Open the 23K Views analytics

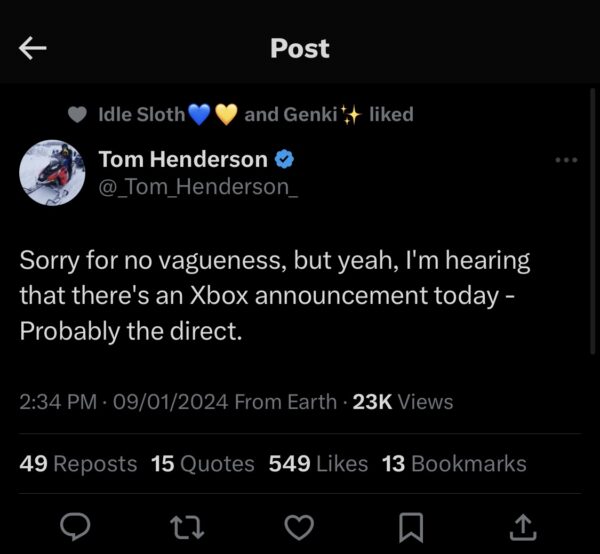[x=403, y=402]
